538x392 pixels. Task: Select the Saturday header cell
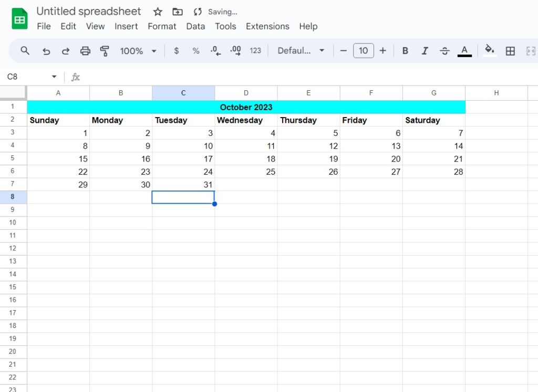click(x=433, y=120)
